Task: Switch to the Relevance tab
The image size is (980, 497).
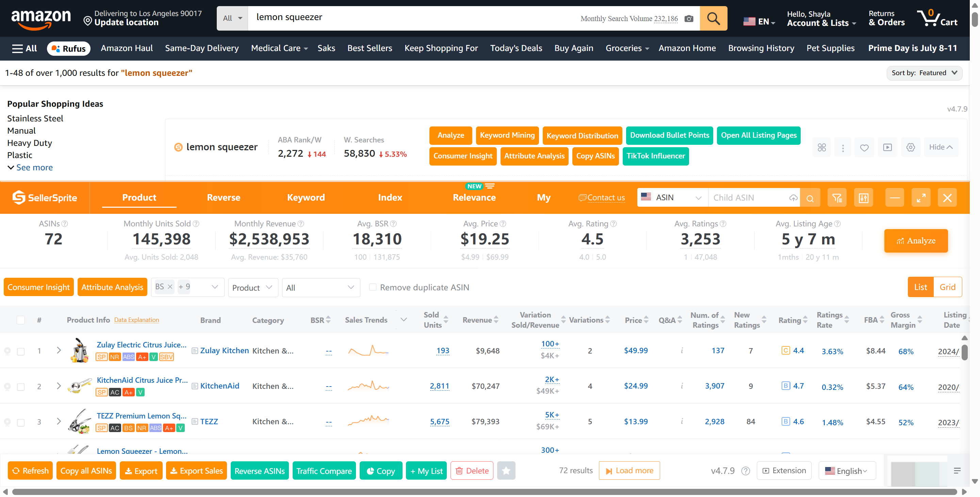Action: (x=474, y=198)
